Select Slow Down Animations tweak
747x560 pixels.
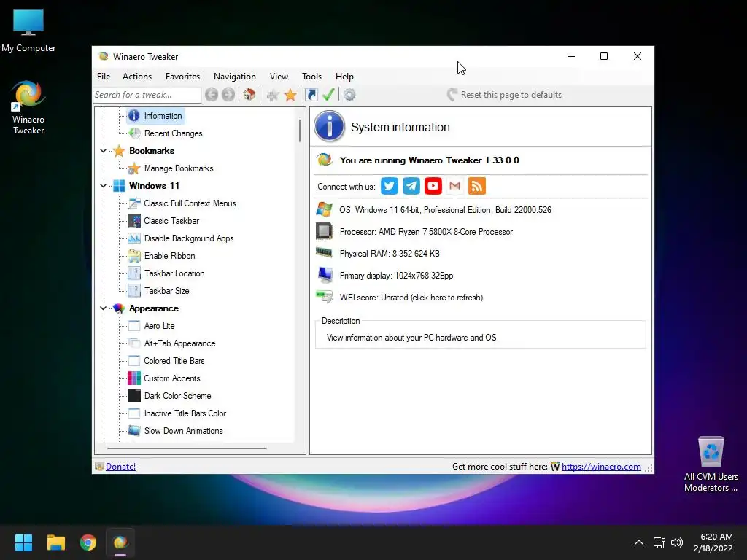click(x=183, y=431)
